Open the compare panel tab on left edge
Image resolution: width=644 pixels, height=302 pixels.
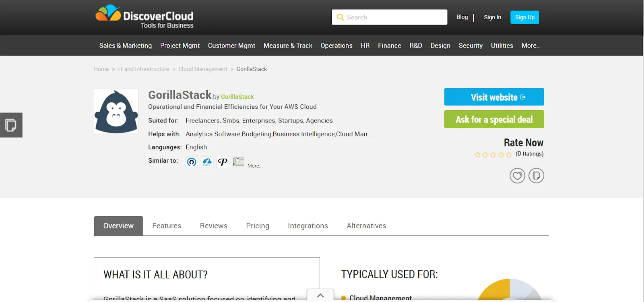pyautogui.click(x=11, y=125)
